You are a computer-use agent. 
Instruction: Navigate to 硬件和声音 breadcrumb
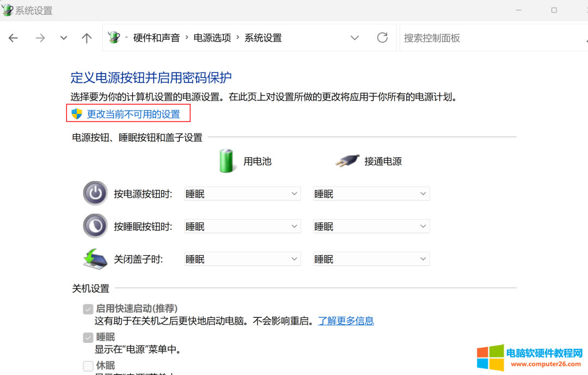pos(156,38)
